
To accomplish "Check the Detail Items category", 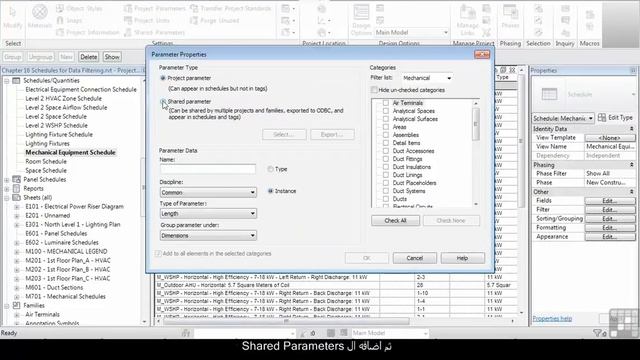I will coord(386,143).
